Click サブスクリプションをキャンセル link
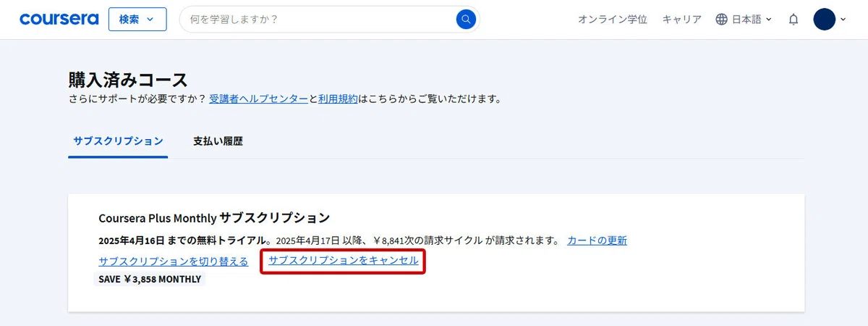The image size is (868, 326). tap(344, 260)
